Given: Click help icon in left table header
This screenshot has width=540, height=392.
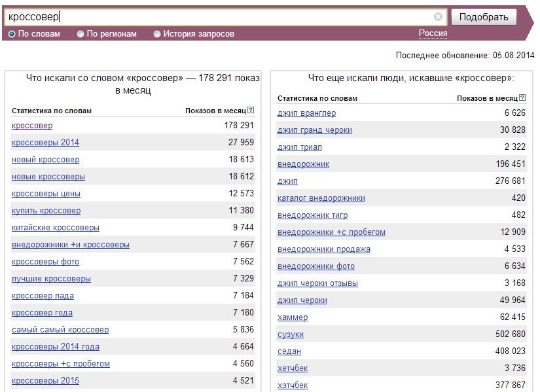Looking at the screenshot, I should tap(251, 111).
